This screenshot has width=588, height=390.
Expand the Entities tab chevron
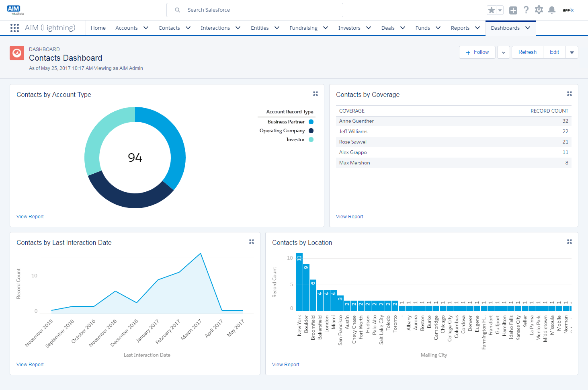(x=277, y=28)
